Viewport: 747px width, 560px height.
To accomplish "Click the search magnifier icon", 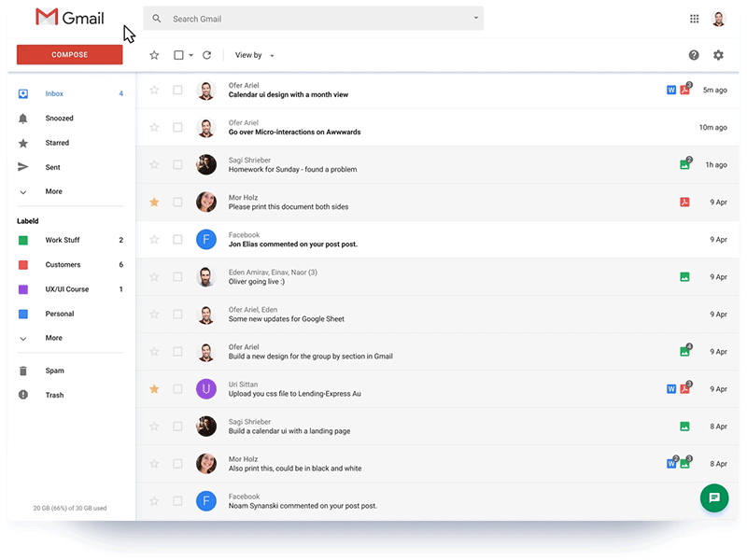I will point(156,18).
